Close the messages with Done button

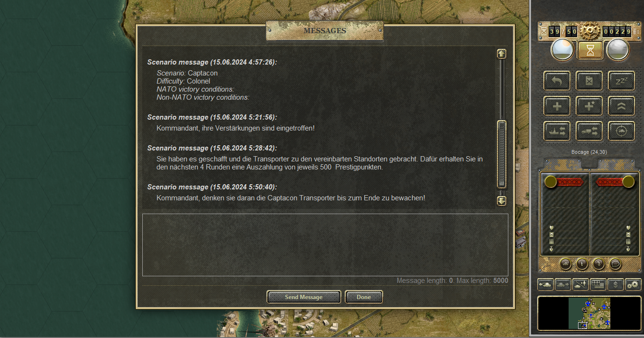(364, 297)
